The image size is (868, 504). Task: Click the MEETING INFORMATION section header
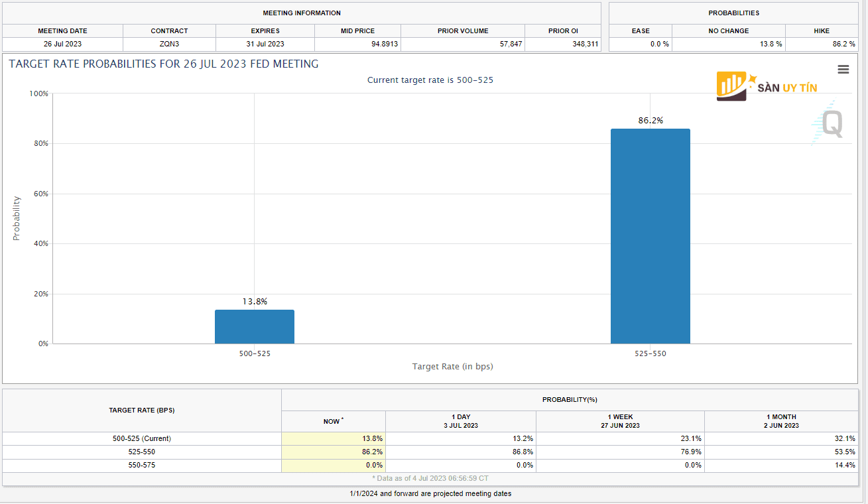click(302, 13)
